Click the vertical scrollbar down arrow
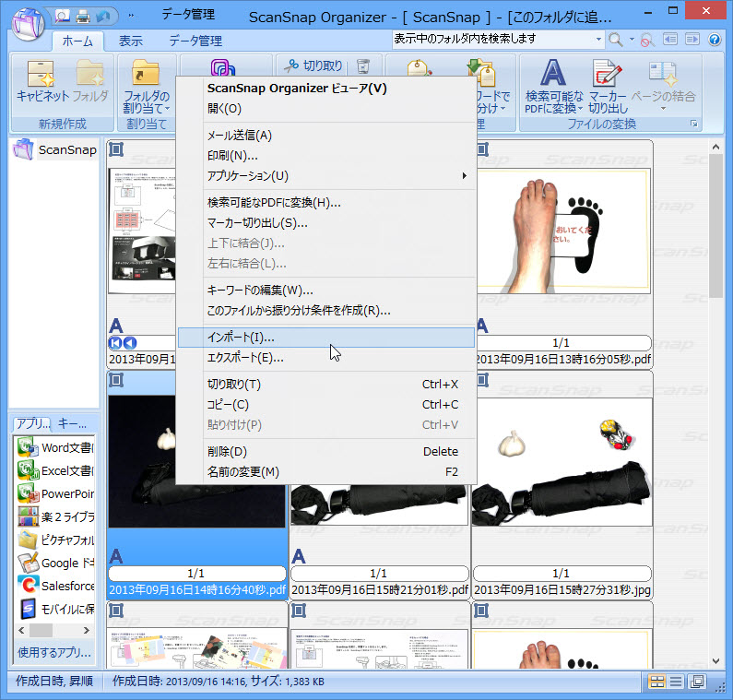 pyautogui.click(x=715, y=660)
